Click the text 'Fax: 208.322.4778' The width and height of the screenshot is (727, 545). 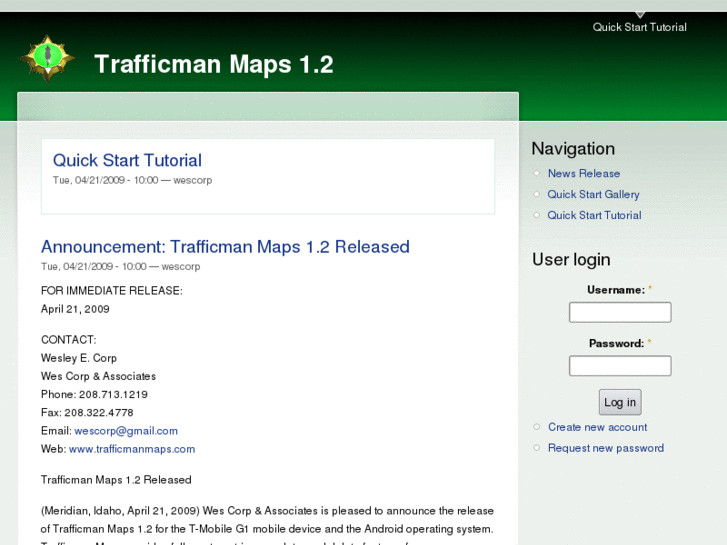point(87,413)
